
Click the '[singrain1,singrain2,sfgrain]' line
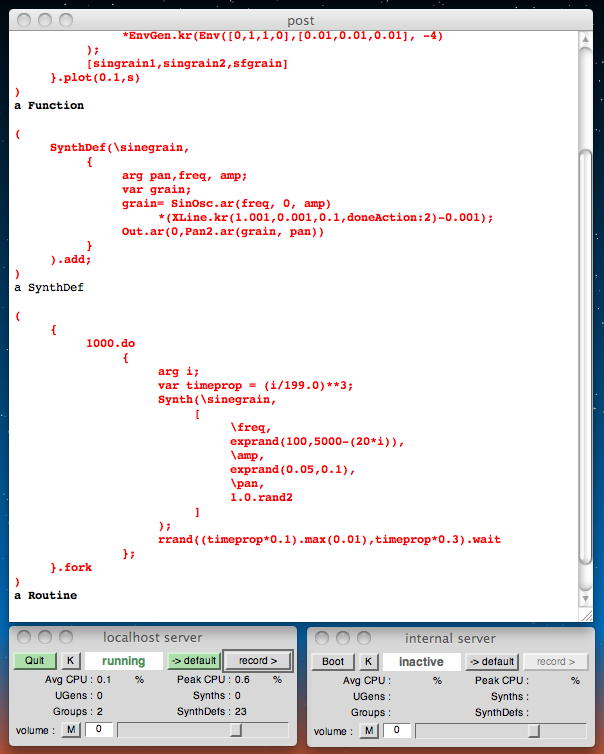(x=187, y=63)
